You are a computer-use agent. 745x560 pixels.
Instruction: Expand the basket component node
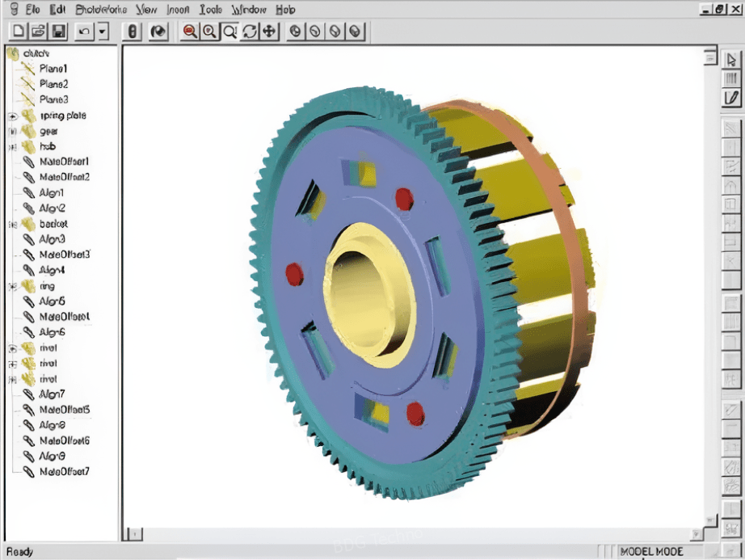pos(13,224)
